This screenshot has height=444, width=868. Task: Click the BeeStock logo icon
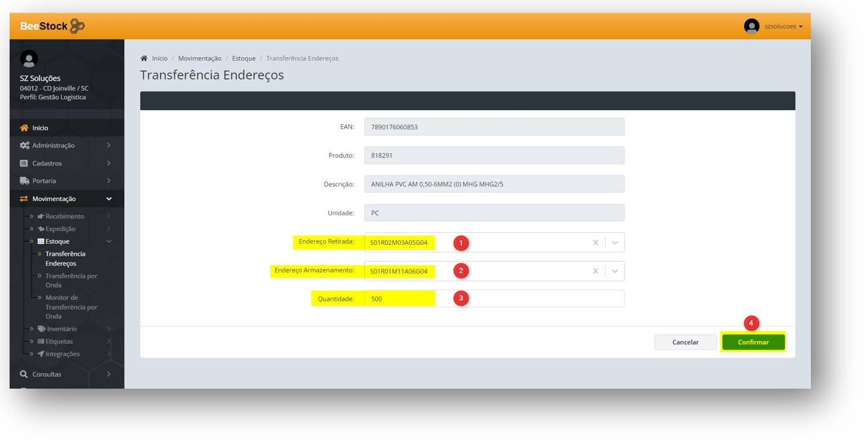click(x=78, y=26)
